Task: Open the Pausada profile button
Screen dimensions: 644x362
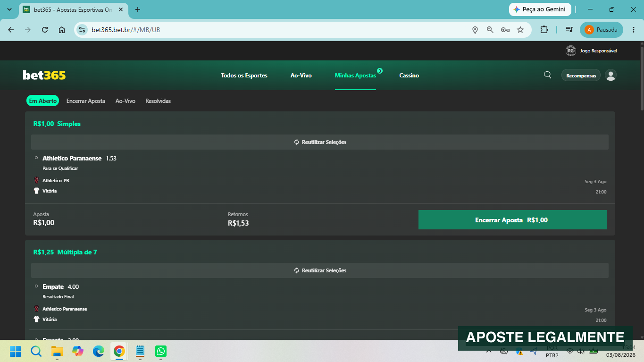Action: coord(602,30)
